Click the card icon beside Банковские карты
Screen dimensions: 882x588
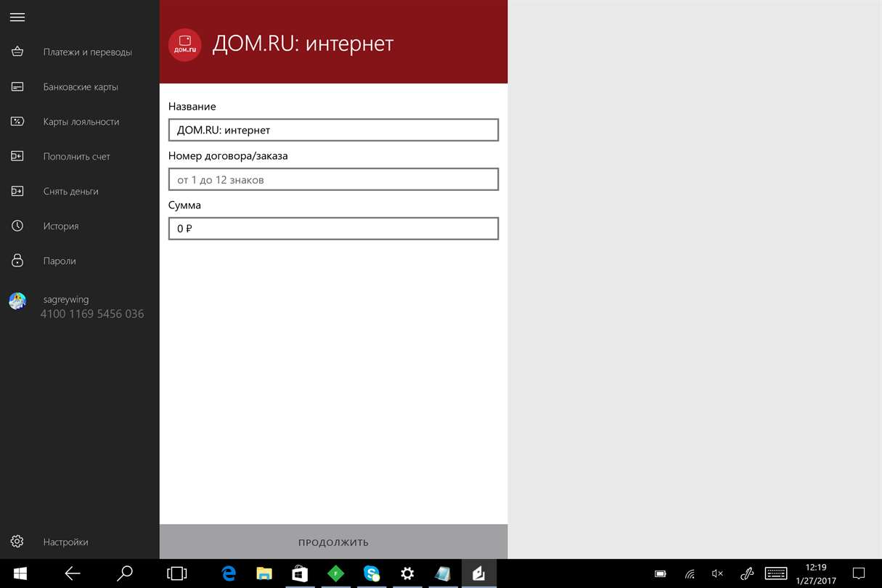coord(17,86)
